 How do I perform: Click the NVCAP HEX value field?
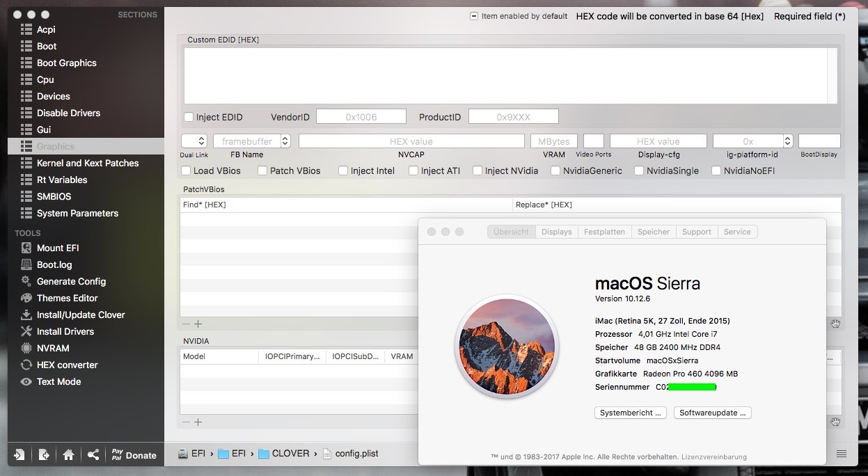(411, 141)
